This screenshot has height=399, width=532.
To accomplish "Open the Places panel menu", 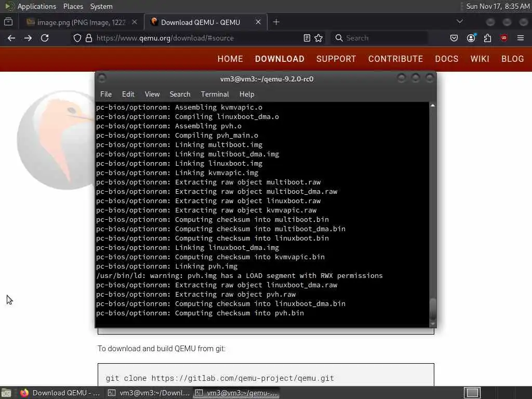I will (x=73, y=6).
